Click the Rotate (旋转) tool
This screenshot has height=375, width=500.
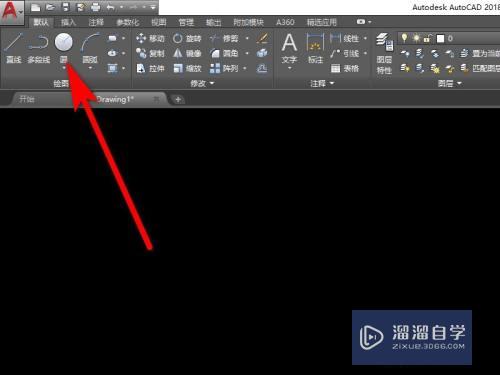(x=187, y=39)
